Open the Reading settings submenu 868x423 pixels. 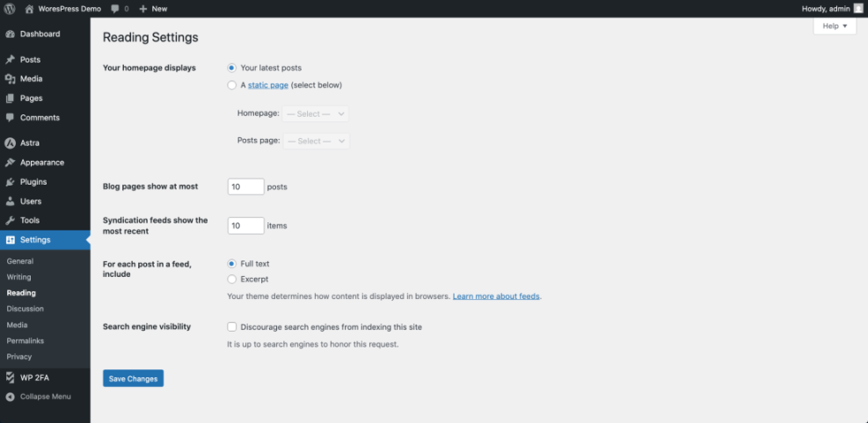[21, 293]
